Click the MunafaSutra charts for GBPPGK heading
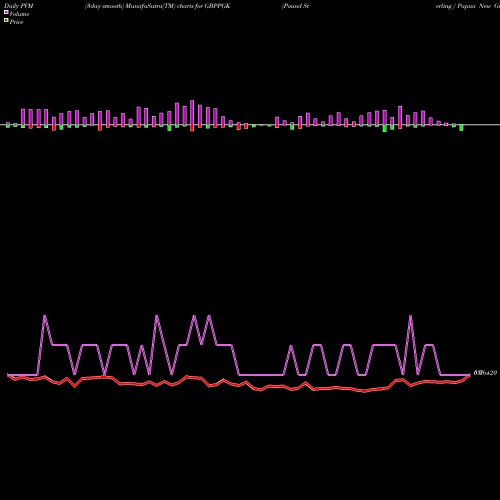The height and width of the screenshot is (500, 500). click(157, 6)
